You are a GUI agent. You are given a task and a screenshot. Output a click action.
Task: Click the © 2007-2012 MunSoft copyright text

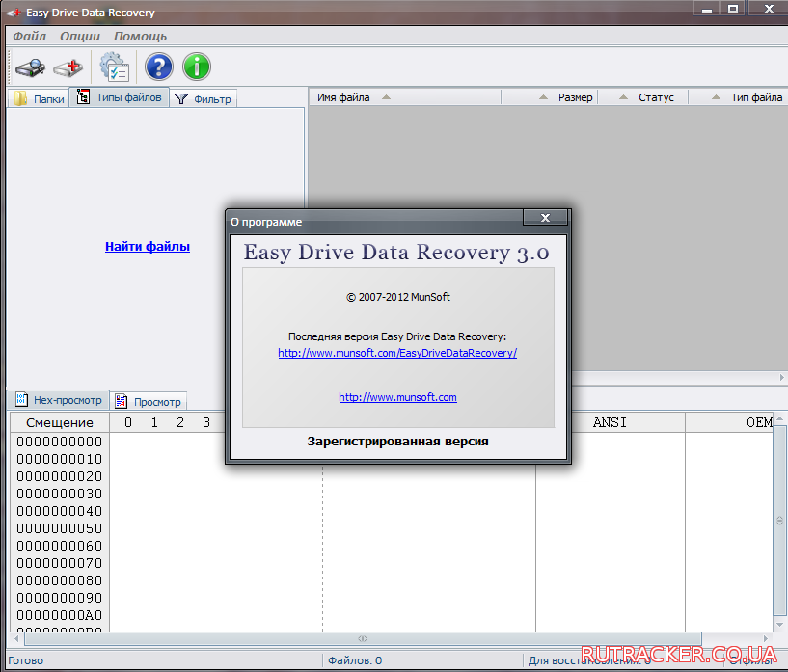[x=398, y=297]
